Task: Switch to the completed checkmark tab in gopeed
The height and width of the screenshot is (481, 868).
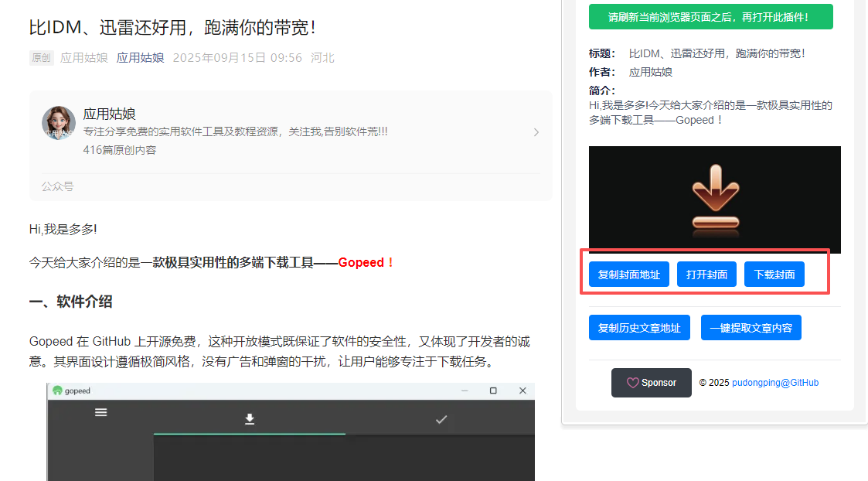Action: point(441,419)
